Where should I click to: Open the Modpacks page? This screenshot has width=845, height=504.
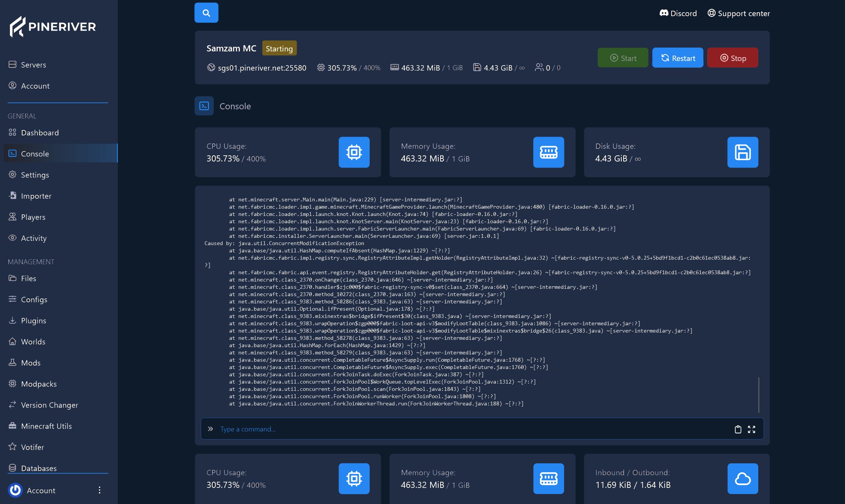(x=39, y=384)
